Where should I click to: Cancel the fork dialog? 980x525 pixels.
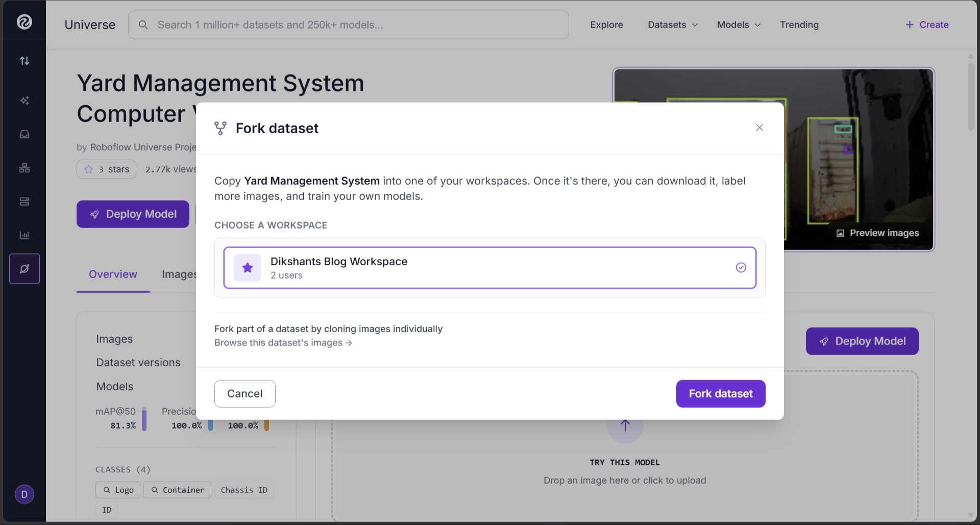(245, 394)
